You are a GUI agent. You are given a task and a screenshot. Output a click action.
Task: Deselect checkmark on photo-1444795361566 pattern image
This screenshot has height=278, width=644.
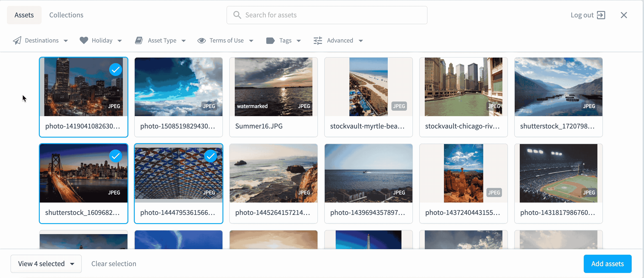coord(211,156)
